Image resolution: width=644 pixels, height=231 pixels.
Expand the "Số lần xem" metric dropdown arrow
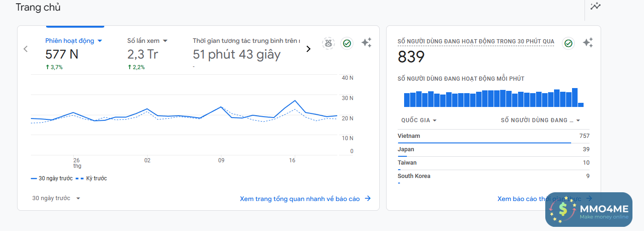(165, 41)
